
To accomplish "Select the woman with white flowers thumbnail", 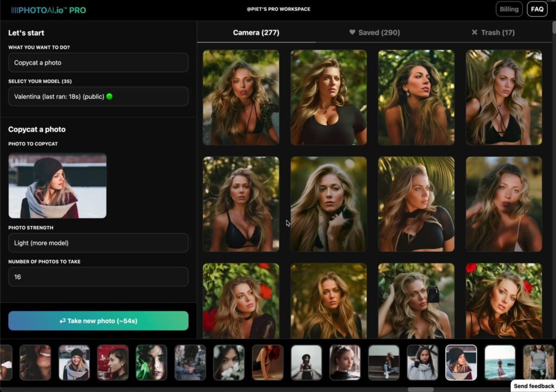I will 229,362.
